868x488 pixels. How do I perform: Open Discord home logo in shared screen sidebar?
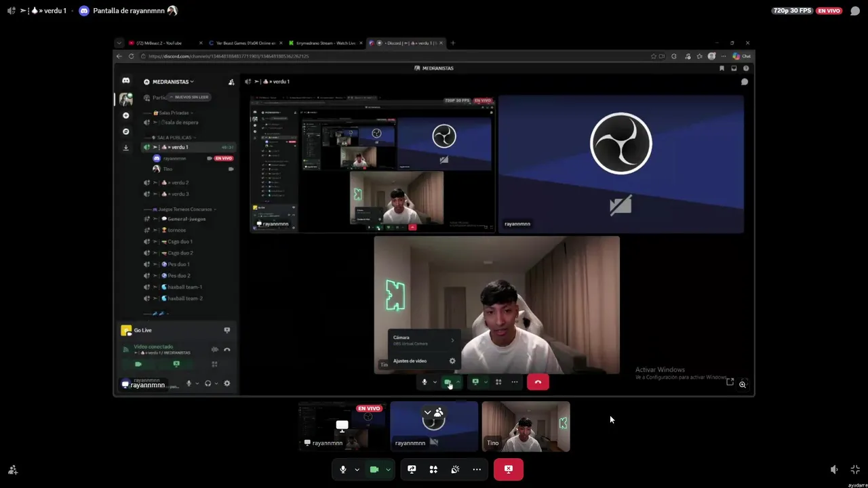coord(125,81)
